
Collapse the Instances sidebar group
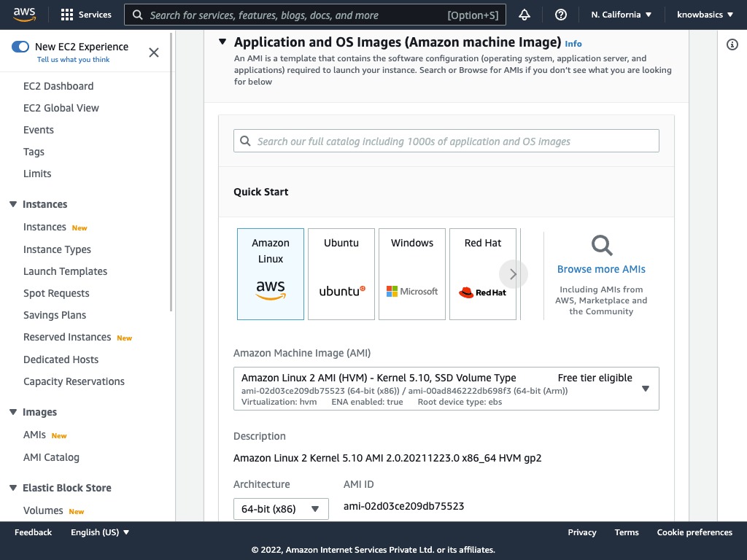pyautogui.click(x=13, y=204)
